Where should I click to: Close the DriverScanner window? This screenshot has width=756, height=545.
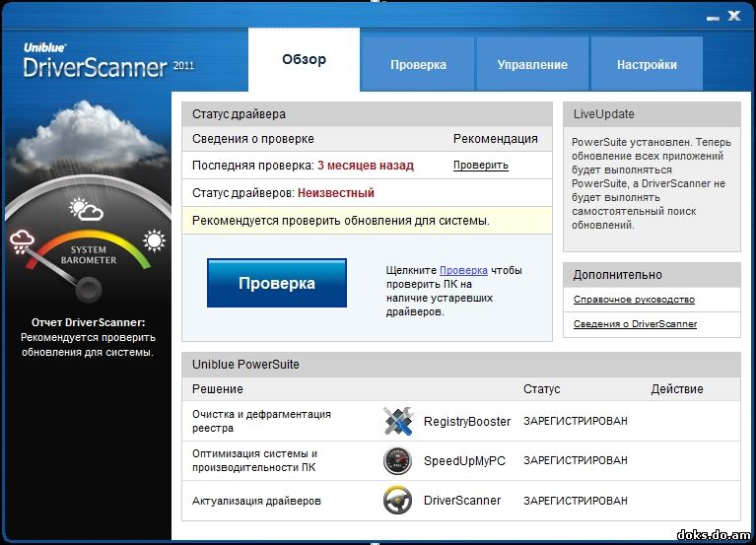[734, 16]
